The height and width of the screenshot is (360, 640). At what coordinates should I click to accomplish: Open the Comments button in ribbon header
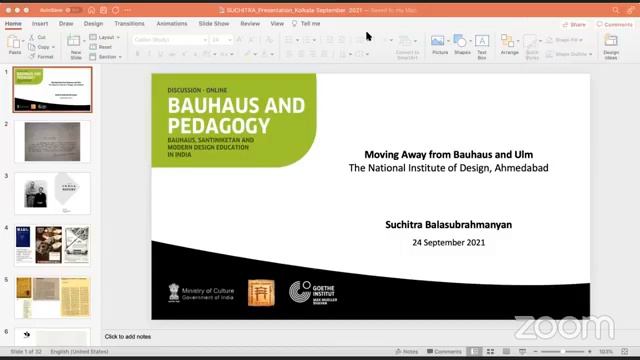point(614,24)
